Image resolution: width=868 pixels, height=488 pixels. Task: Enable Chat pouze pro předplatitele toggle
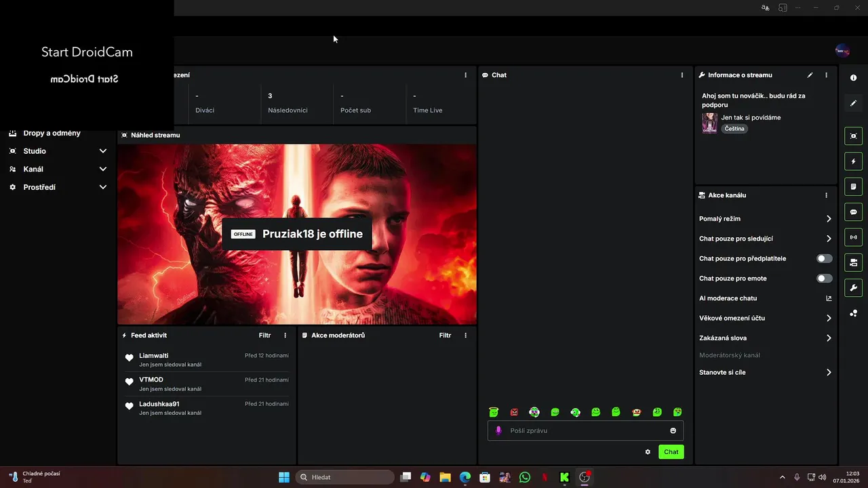click(x=825, y=259)
